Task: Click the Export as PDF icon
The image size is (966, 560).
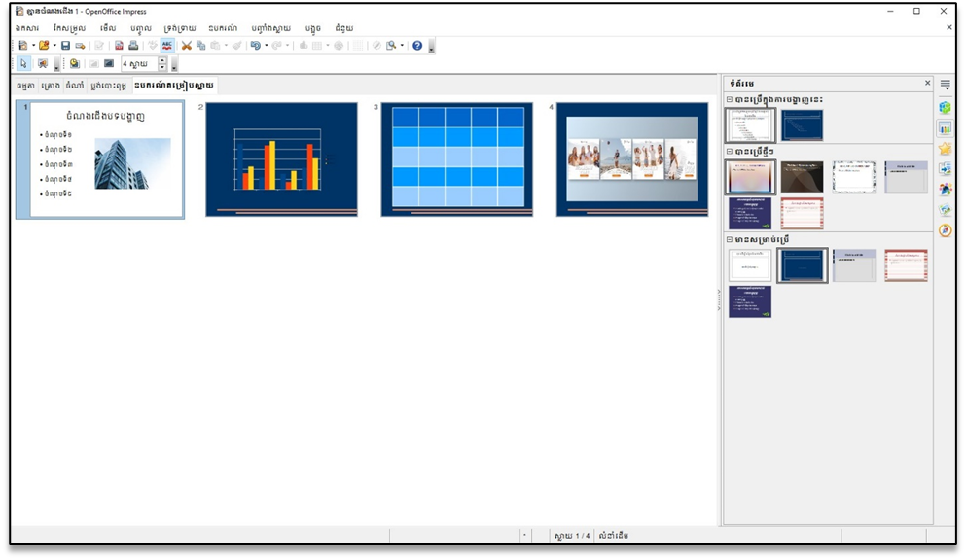Action: (x=120, y=46)
